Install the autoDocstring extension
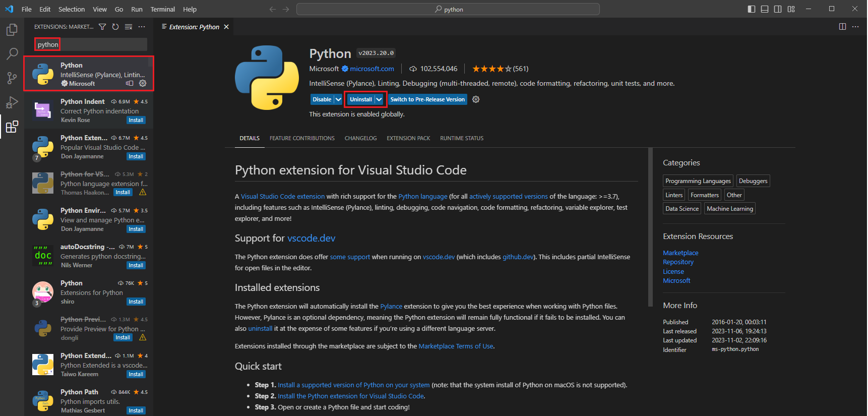The image size is (868, 416). click(x=136, y=265)
